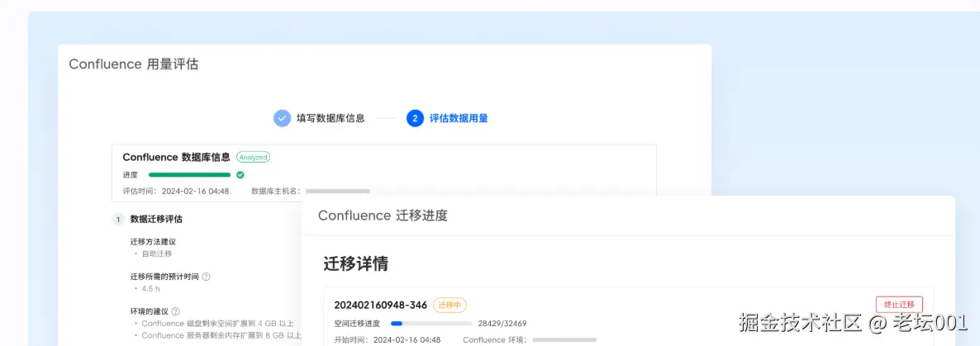Click the completed step checkmark for 填写数据库信息
The width and height of the screenshot is (980, 346).
click(282, 118)
